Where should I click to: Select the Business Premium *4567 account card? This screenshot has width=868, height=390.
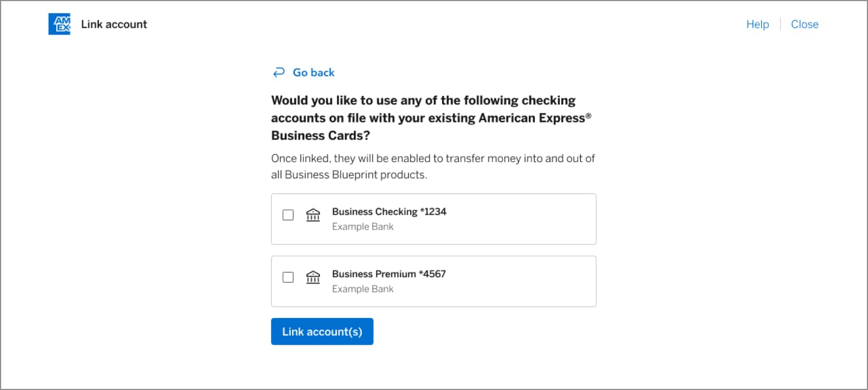(433, 281)
